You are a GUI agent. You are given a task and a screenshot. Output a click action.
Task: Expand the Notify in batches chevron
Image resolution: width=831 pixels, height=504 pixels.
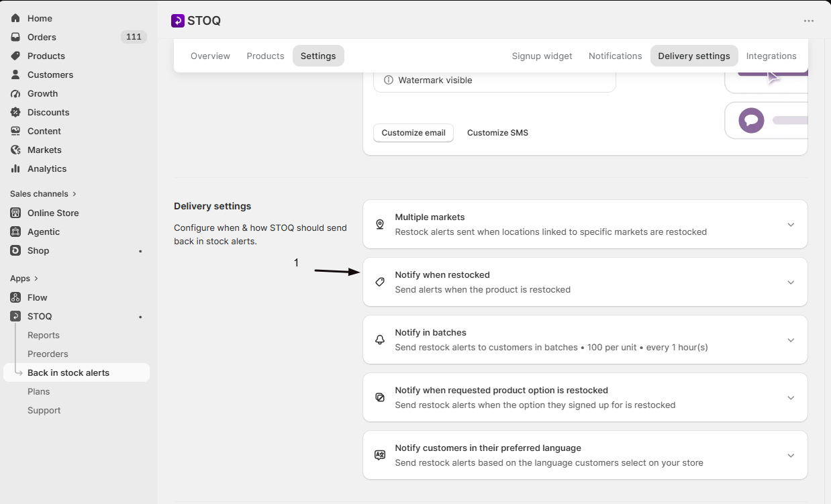coord(791,340)
